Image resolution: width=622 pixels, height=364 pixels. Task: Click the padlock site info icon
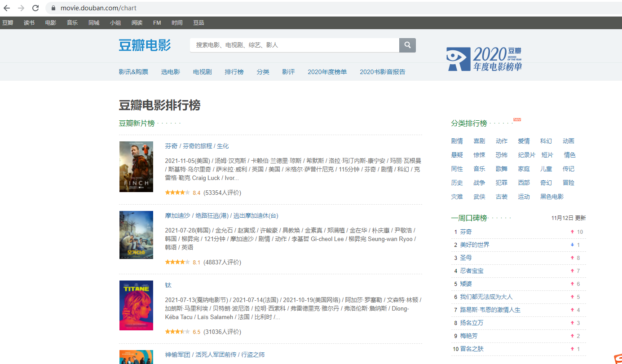pyautogui.click(x=53, y=8)
